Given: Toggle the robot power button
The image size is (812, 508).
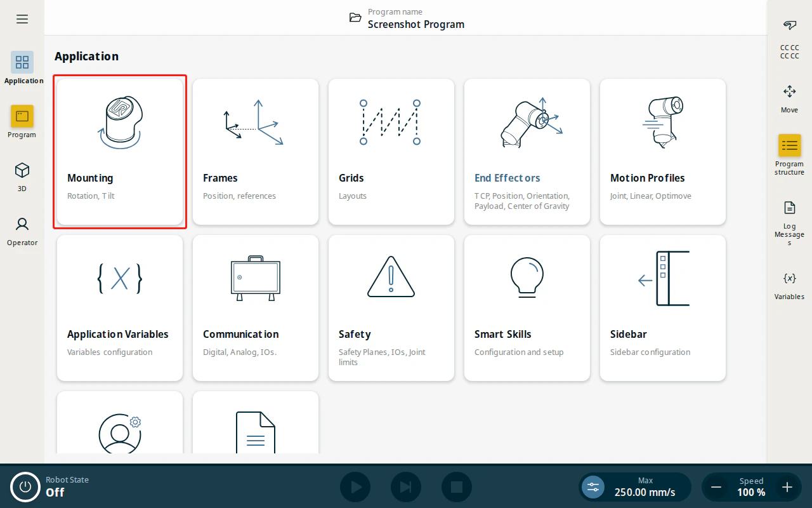Looking at the screenshot, I should [25, 487].
